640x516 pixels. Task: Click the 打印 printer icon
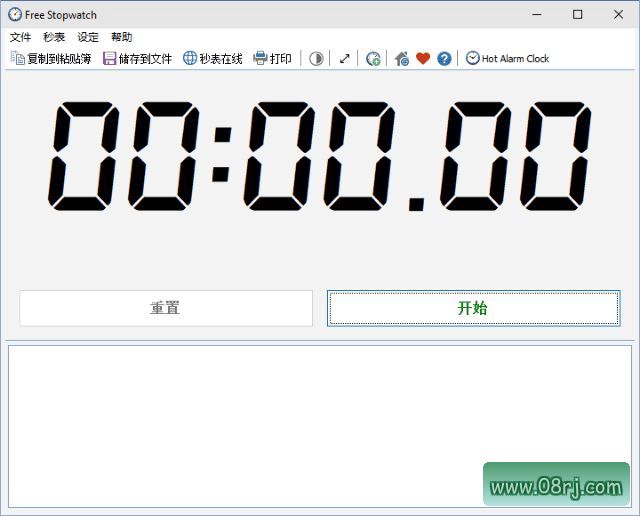tap(261, 59)
